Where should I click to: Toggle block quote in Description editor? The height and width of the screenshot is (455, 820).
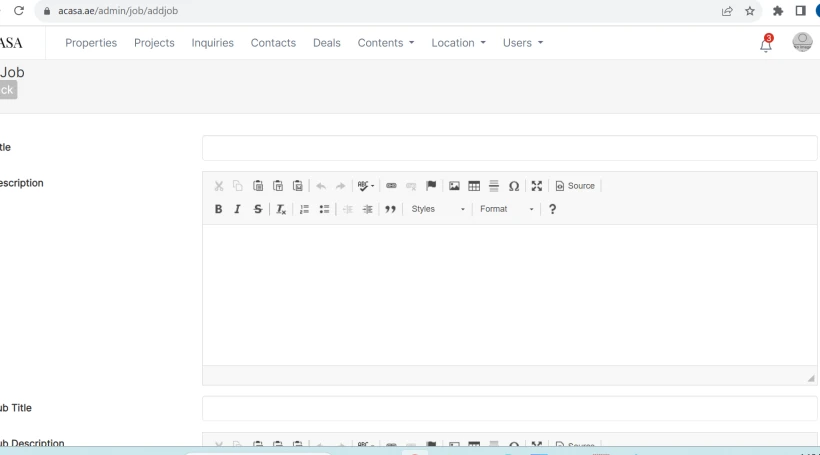coord(390,209)
